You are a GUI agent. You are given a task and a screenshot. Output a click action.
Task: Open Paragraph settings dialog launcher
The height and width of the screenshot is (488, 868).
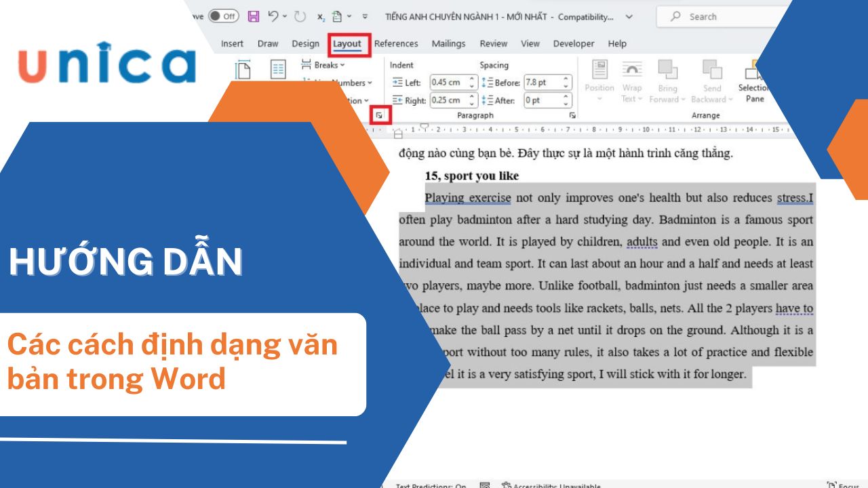click(x=572, y=116)
